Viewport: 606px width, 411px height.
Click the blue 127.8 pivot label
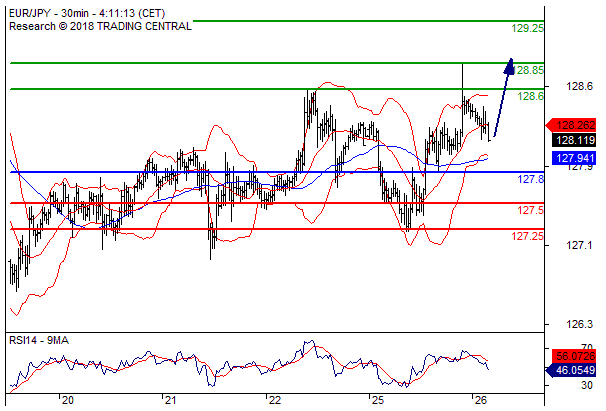(x=530, y=179)
